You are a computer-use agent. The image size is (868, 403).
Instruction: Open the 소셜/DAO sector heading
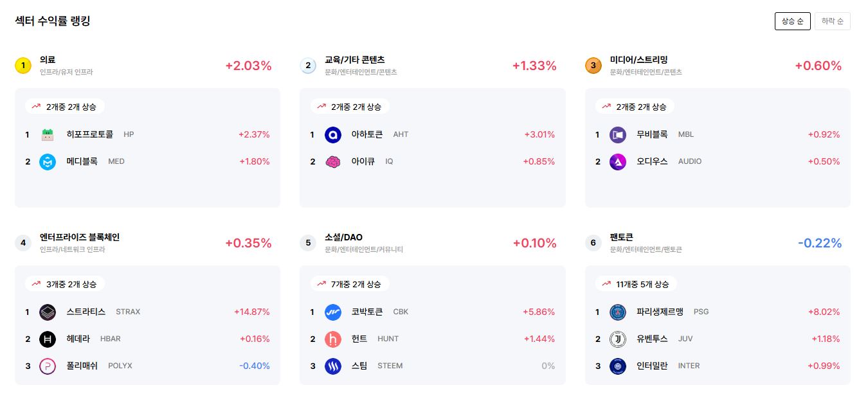pos(343,237)
